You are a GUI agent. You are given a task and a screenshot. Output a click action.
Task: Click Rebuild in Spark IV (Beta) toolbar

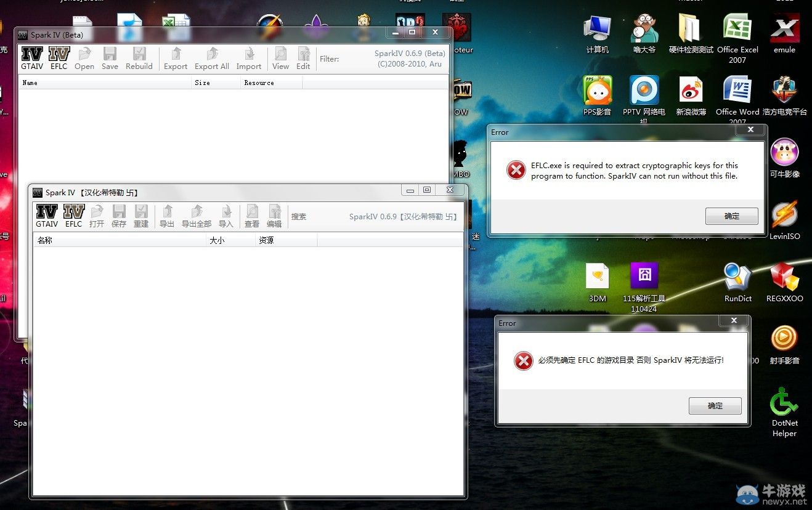139,59
